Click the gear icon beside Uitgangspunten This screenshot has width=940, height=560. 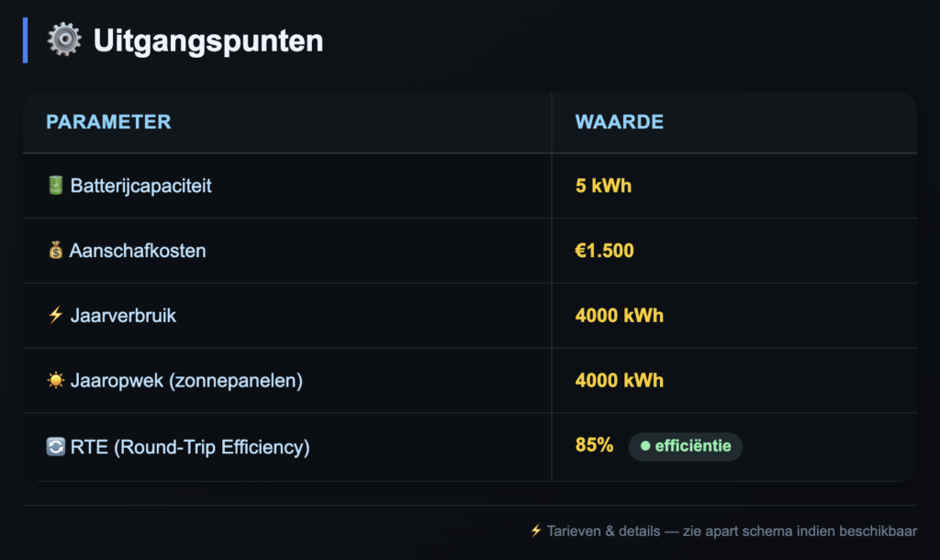click(64, 40)
